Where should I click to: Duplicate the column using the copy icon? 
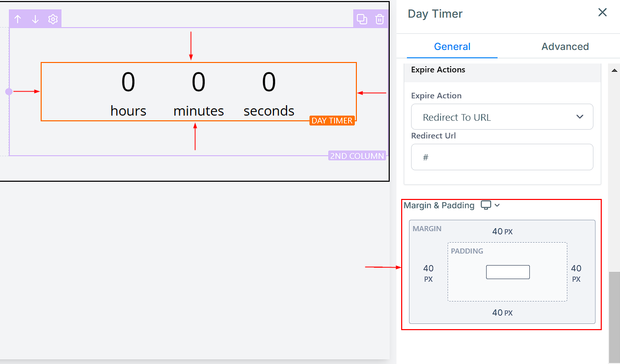(x=362, y=19)
